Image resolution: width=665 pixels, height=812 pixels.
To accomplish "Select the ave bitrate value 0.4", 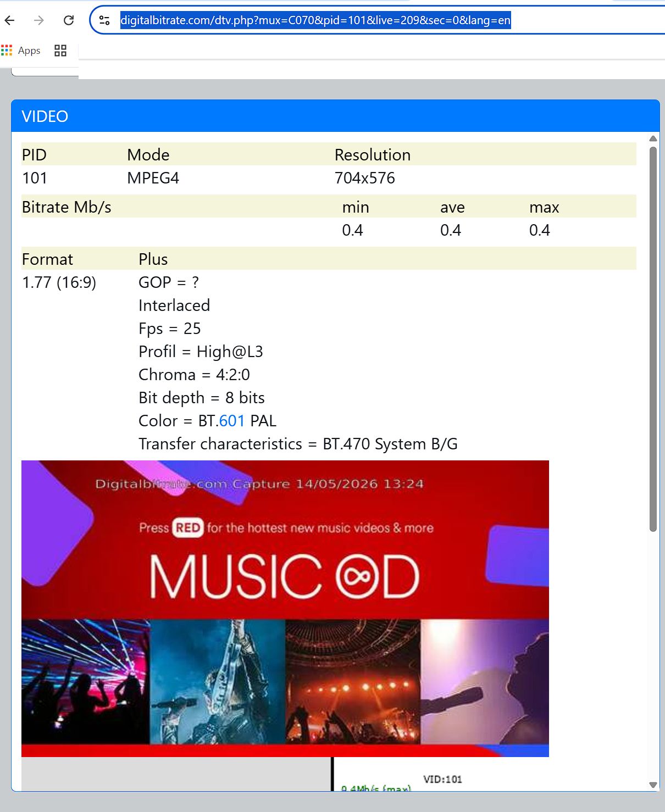I will point(451,230).
